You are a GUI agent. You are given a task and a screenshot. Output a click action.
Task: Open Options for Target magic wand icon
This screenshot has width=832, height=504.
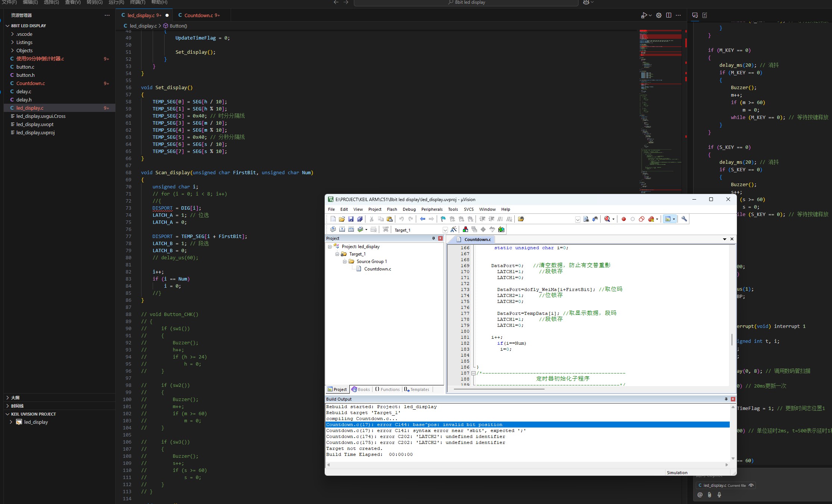coord(454,229)
